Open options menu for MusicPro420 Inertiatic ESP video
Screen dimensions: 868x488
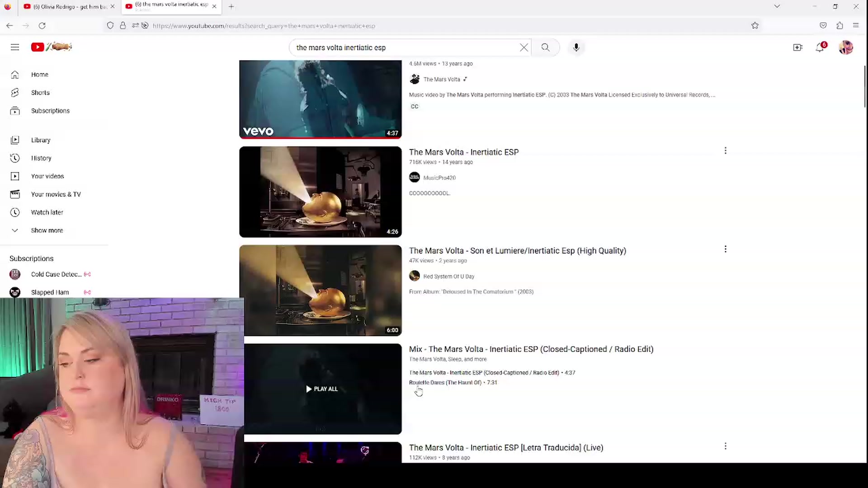(726, 151)
